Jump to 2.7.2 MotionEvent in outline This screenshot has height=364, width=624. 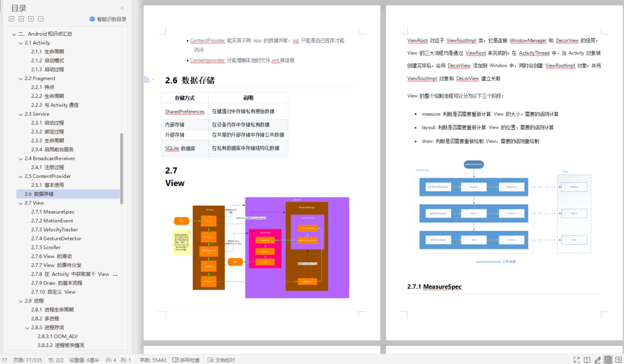click(x=52, y=221)
